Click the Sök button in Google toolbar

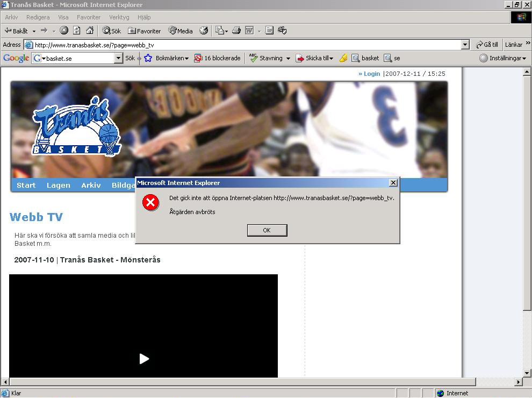coord(130,58)
